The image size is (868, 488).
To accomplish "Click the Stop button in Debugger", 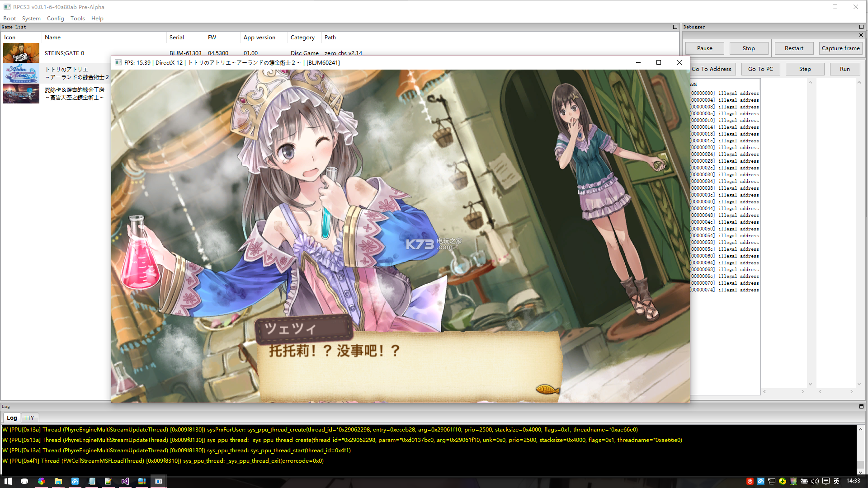I will pos(749,48).
